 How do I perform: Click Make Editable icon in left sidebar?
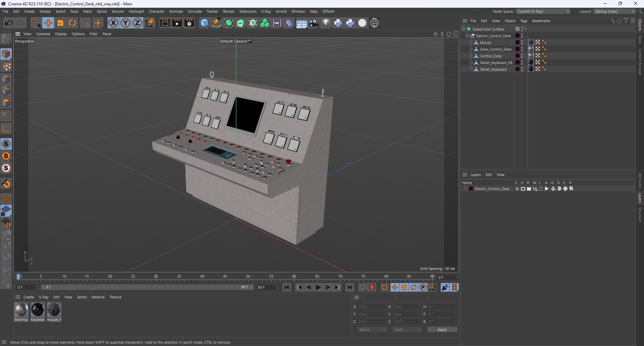tap(6, 39)
